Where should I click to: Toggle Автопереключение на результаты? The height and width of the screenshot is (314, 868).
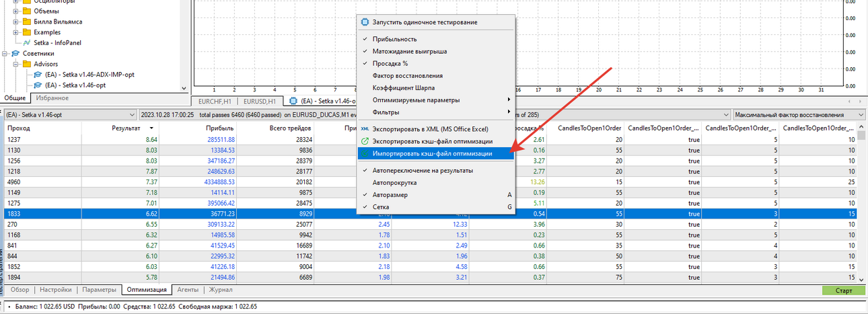coord(422,171)
